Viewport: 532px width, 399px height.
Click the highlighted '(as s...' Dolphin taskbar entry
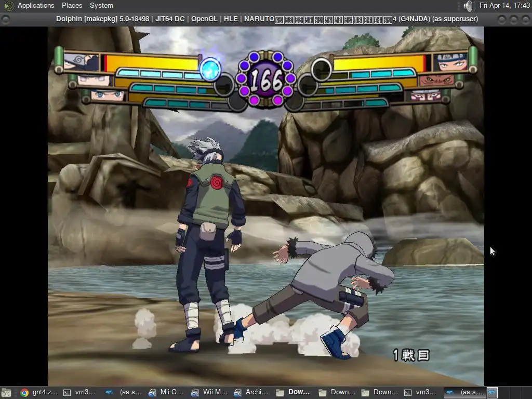pyautogui.click(x=465, y=393)
